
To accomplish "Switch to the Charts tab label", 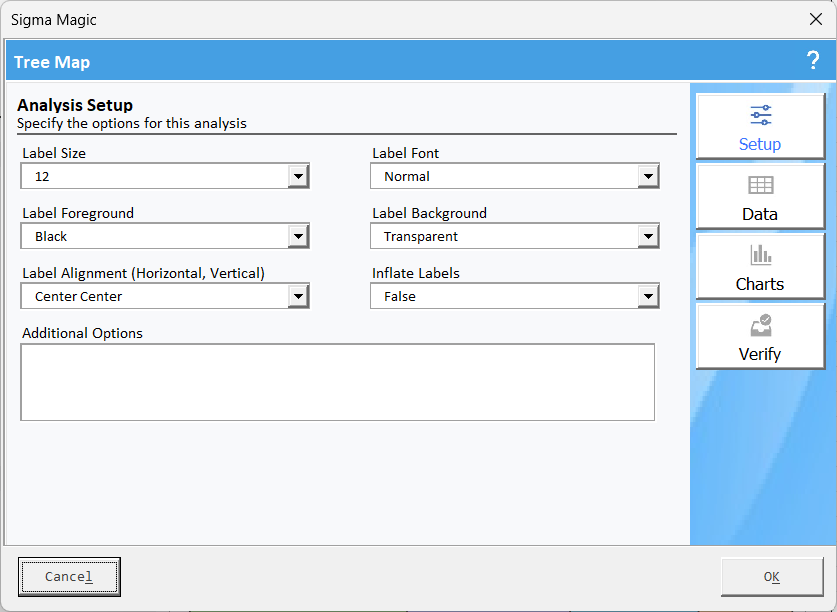I will point(760,284).
